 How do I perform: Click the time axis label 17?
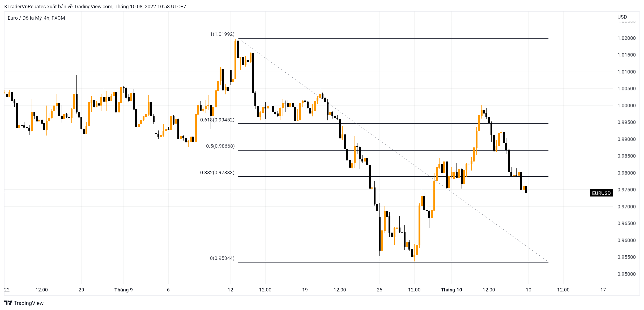click(x=603, y=290)
